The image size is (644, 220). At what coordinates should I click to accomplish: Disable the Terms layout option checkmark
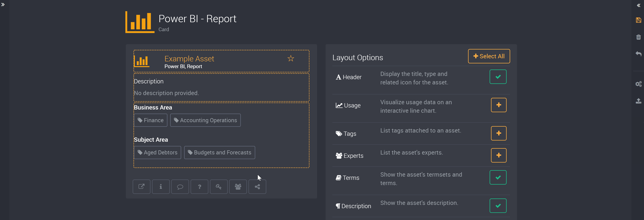coord(498,177)
